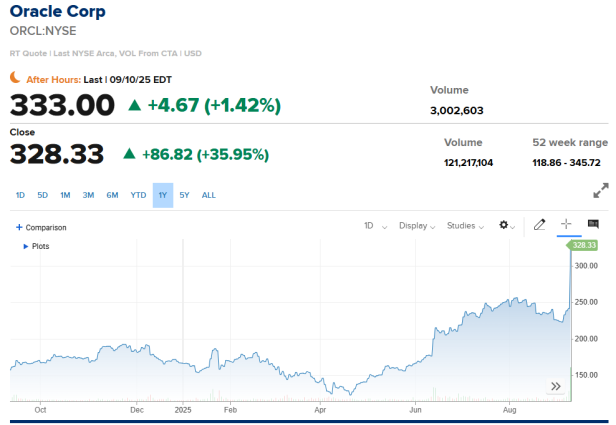Viewport: 616px width, 425px height.
Task: Switch to the 5D time range
Action: tap(43, 195)
